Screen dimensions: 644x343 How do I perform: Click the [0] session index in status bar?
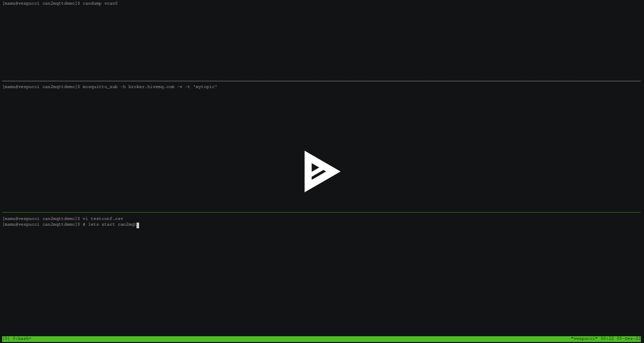click(6, 339)
